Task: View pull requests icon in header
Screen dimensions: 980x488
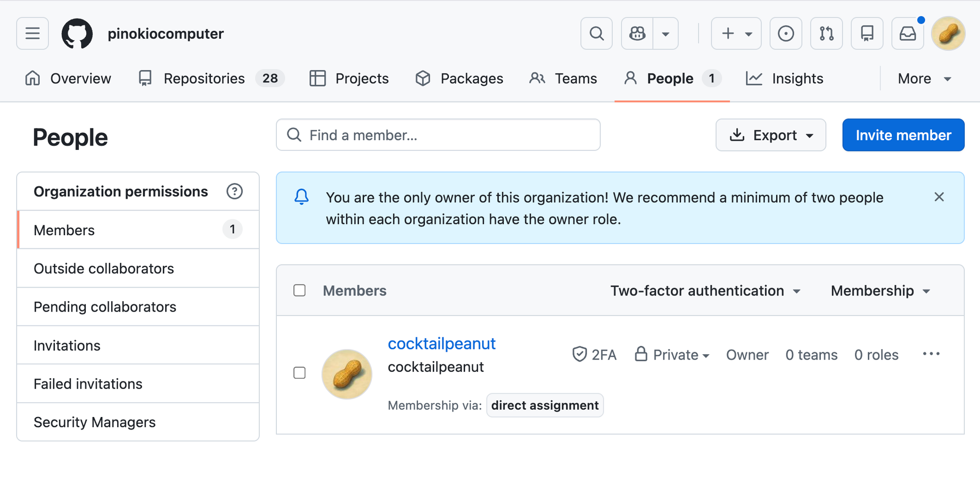Action: point(826,33)
